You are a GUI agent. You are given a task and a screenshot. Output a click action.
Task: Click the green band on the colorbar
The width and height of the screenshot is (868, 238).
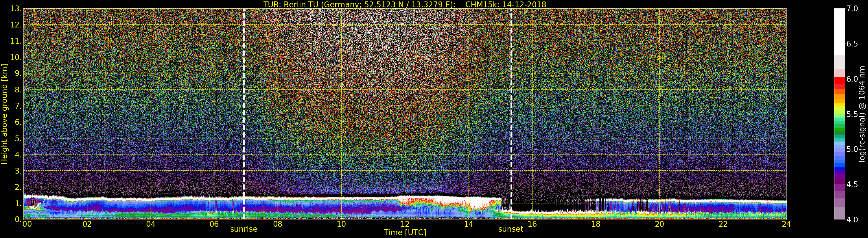tap(839, 130)
